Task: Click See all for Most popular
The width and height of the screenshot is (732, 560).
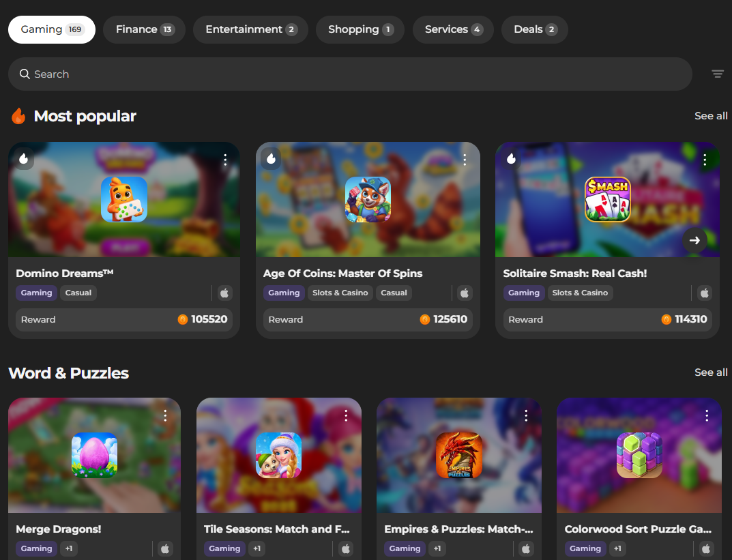Action: (x=711, y=116)
